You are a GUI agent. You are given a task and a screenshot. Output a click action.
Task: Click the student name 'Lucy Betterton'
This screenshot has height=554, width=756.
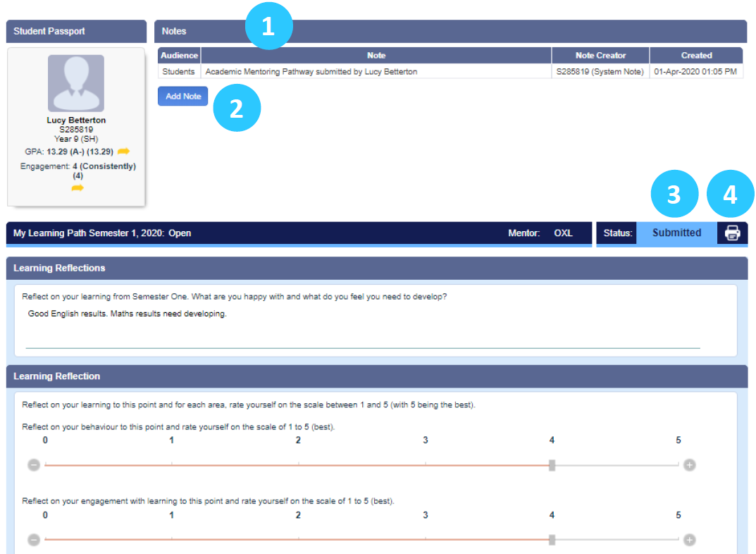coord(76,120)
